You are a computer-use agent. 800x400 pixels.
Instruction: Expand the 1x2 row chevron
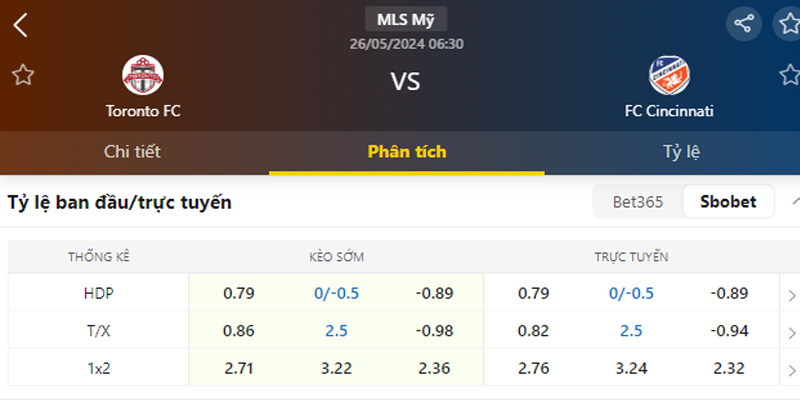point(791,368)
